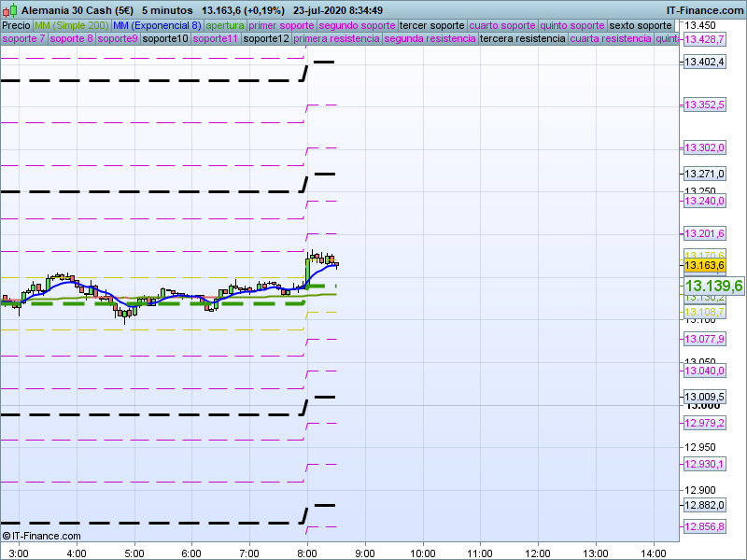Select the 13.402,4 price level marker

click(704, 62)
